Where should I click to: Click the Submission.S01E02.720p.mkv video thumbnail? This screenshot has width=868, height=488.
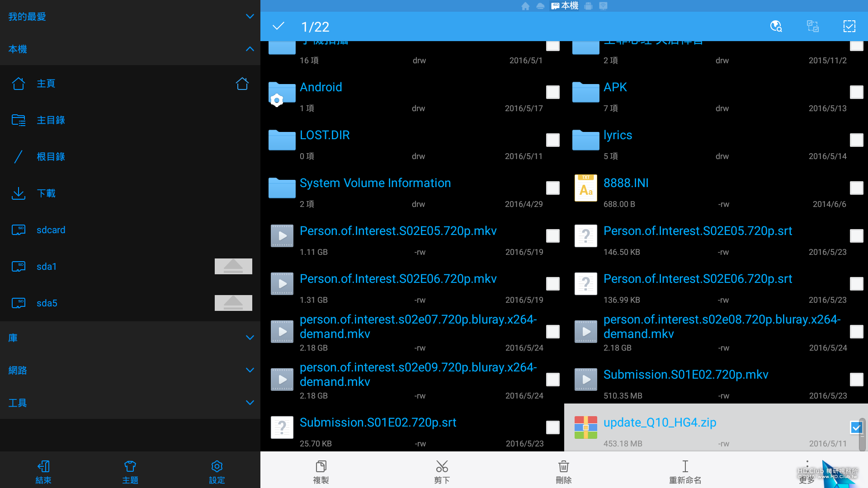click(x=586, y=380)
